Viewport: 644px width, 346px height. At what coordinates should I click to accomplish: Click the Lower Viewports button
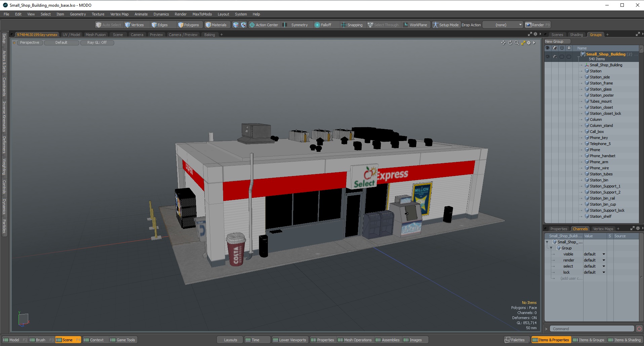coord(289,340)
